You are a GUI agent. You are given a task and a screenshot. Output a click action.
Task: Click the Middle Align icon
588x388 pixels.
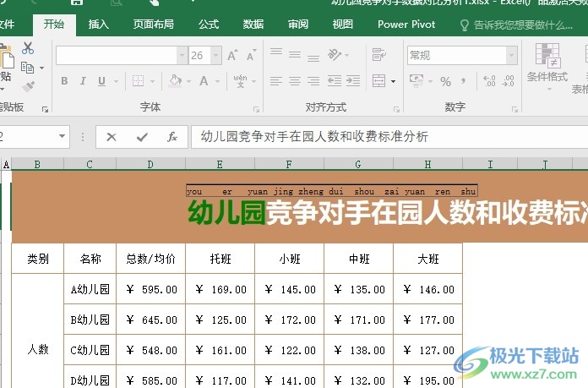click(295, 55)
